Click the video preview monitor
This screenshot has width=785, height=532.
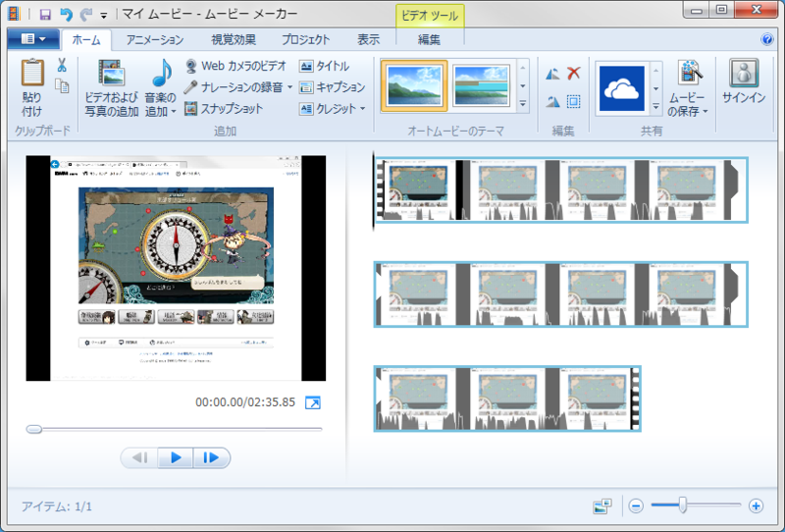tap(176, 268)
